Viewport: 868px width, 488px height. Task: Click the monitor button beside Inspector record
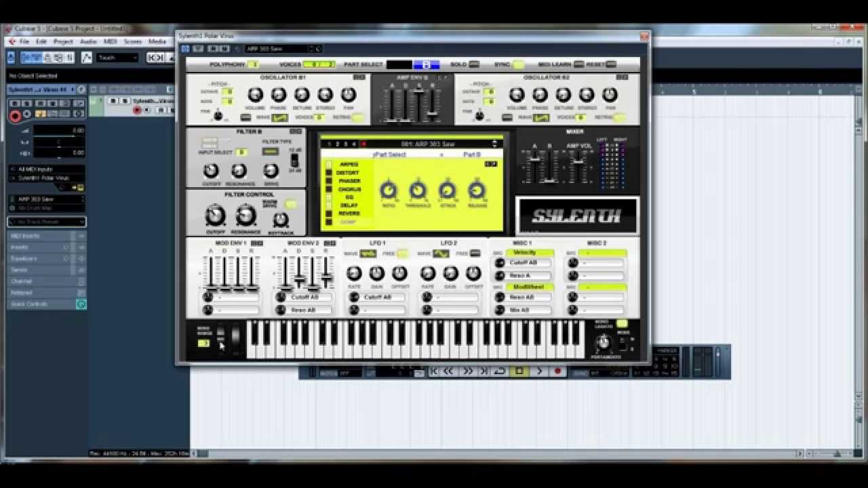tap(28, 115)
